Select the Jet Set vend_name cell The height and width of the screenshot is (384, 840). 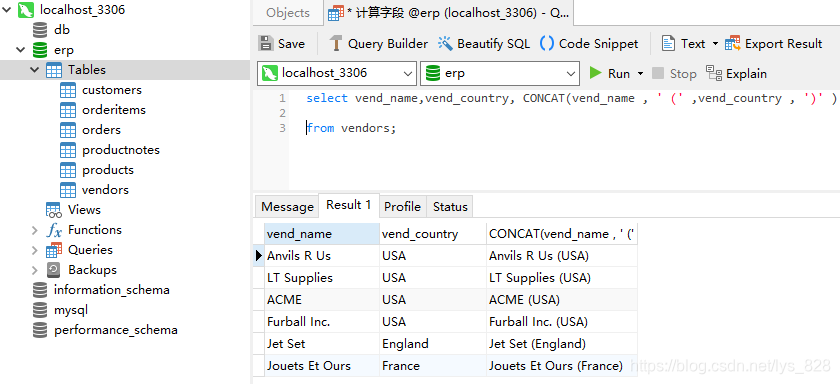tap(321, 344)
